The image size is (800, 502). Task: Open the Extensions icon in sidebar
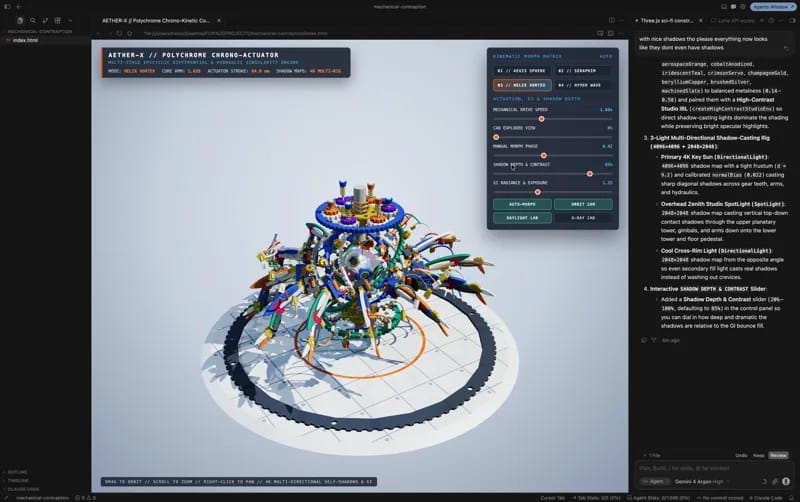[x=58, y=20]
